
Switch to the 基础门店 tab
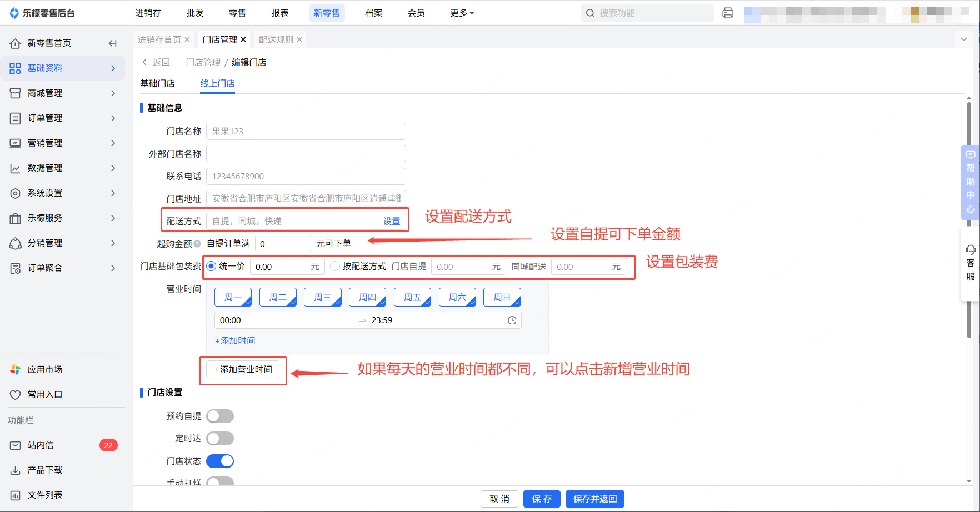(157, 84)
